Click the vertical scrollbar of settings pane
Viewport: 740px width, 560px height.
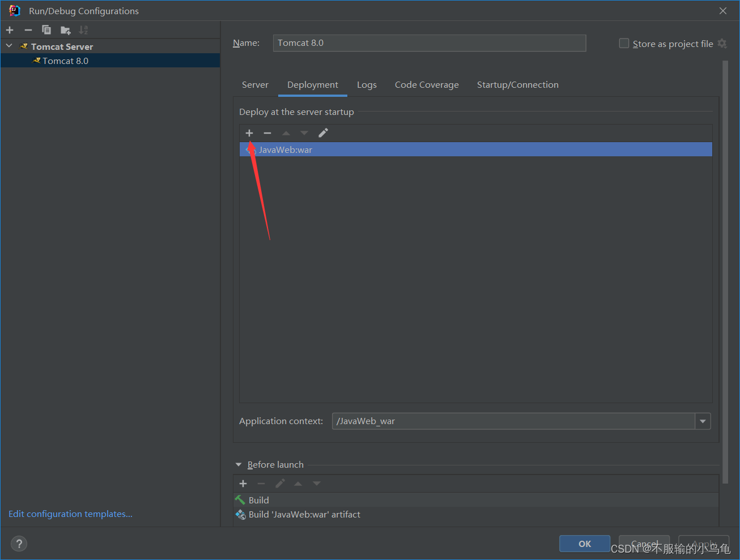coord(725,272)
